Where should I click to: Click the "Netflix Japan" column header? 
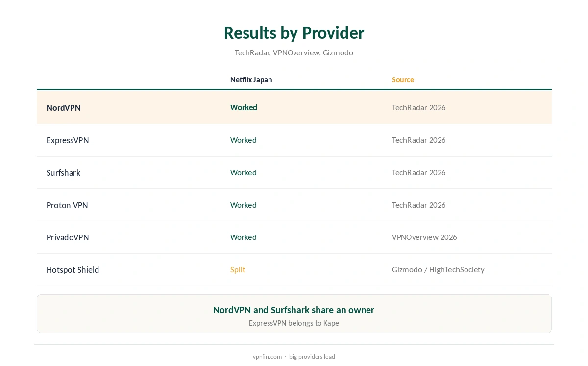point(251,80)
